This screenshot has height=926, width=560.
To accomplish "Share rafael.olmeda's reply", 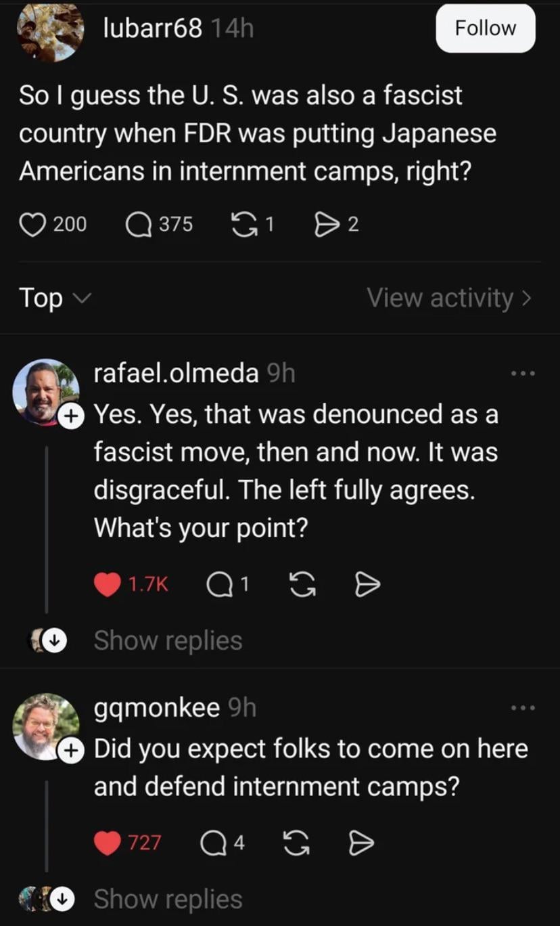I will 367,585.
